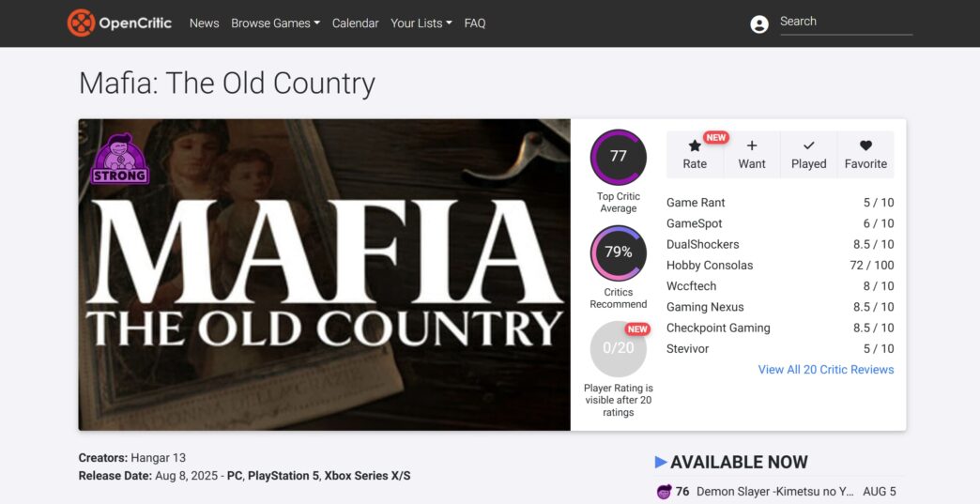The width and height of the screenshot is (980, 504).
Task: Click View All 20 Critic Reviews link
Action: (825, 370)
